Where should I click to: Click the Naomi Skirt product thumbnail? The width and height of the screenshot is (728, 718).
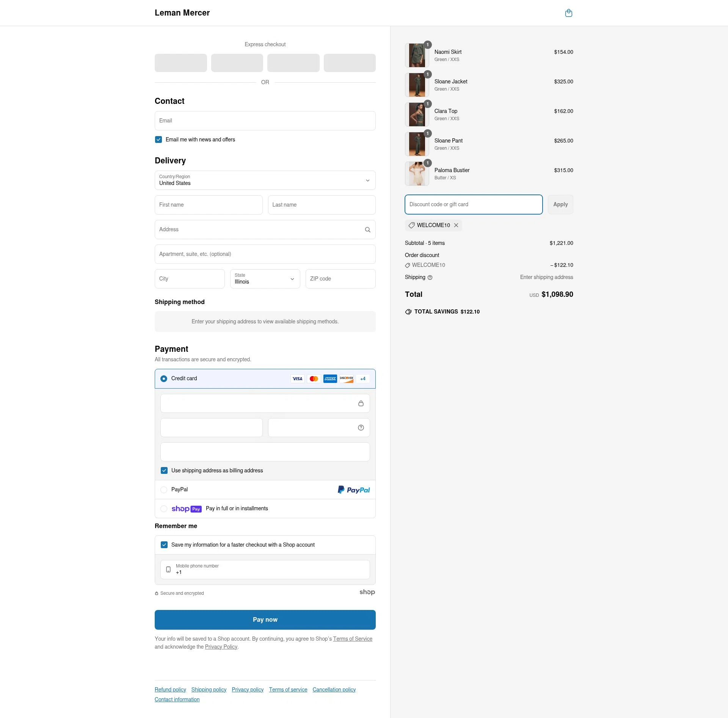click(417, 55)
